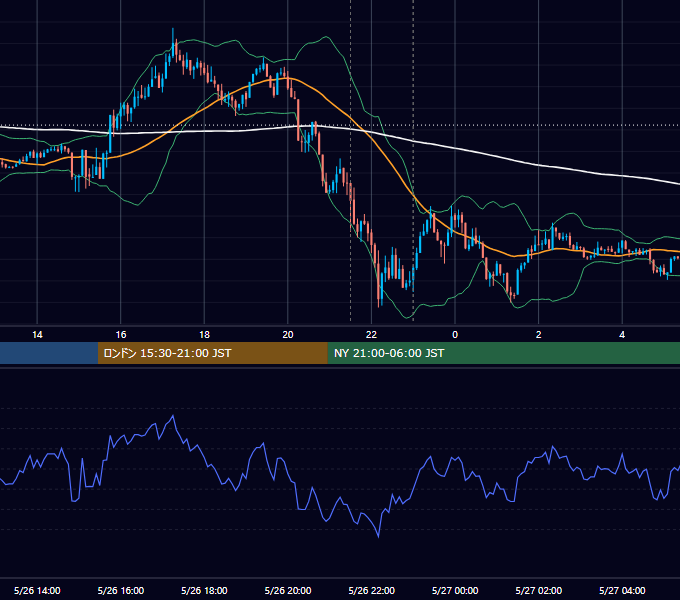Click the 5/27 00:00 time label
The height and width of the screenshot is (600, 680).
coord(455,590)
